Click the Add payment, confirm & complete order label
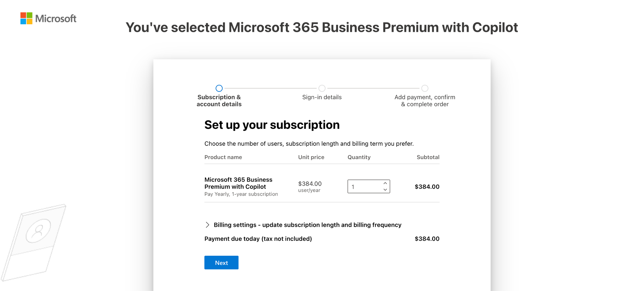This screenshot has height=291, width=644. click(425, 101)
